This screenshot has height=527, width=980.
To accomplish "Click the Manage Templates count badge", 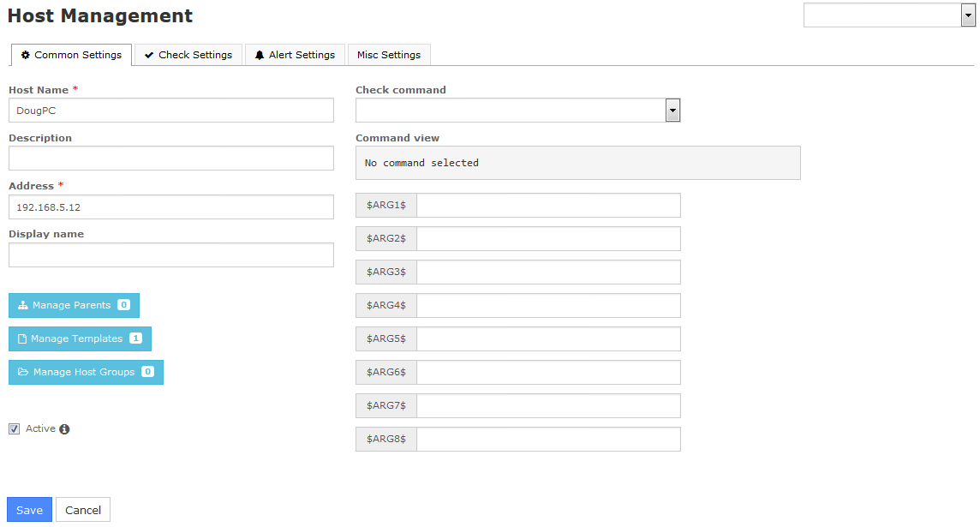I will pyautogui.click(x=135, y=338).
